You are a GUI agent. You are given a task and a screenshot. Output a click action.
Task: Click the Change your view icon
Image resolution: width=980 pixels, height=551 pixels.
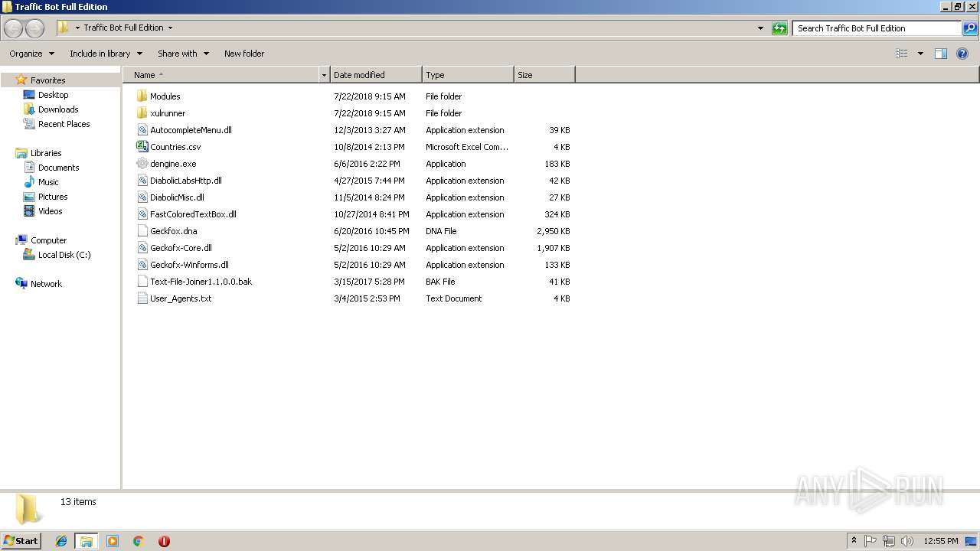pos(902,54)
